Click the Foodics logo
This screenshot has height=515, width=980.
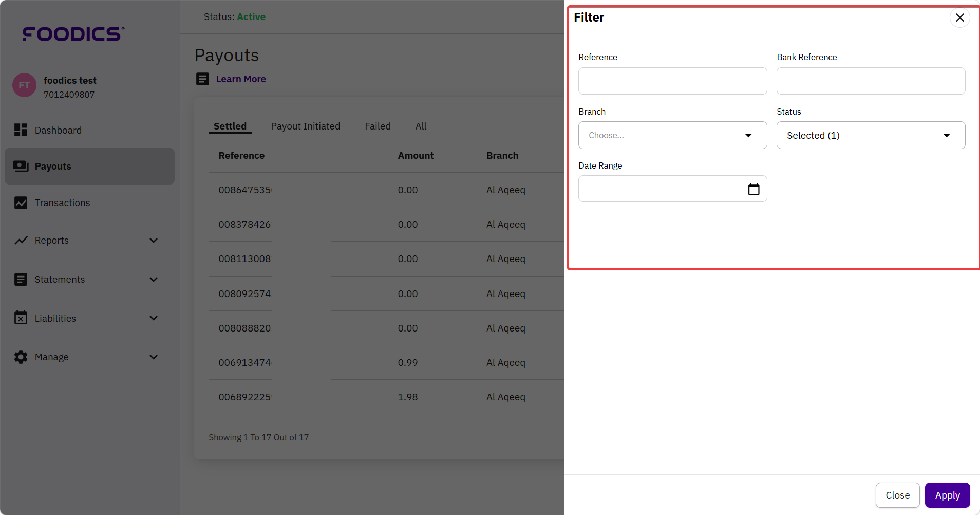(73, 34)
